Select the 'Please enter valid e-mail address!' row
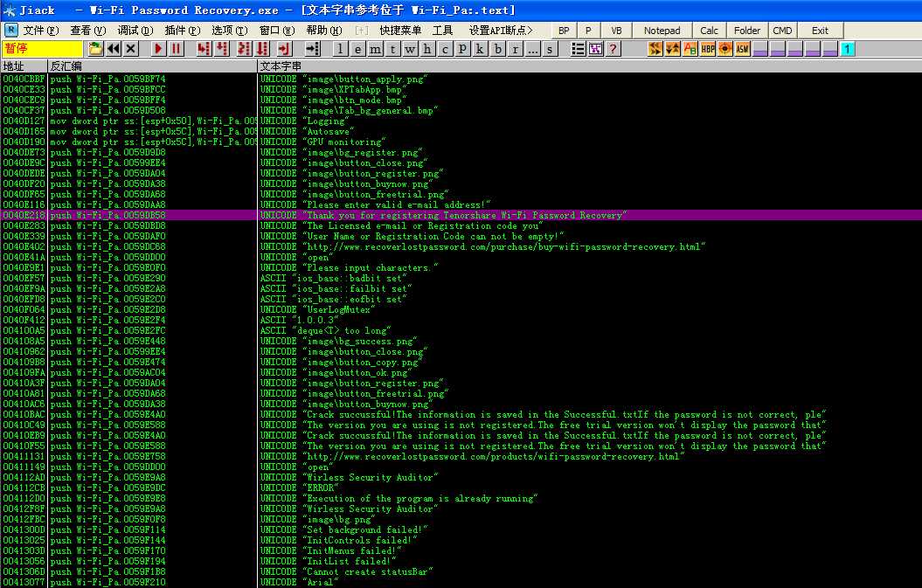Screen dimensions: 922x588 pyautogui.click(x=461, y=204)
